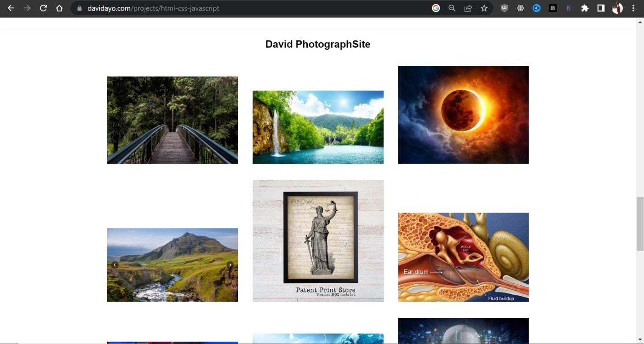
Task: Open the zoom magnifier control
Action: (x=452, y=8)
